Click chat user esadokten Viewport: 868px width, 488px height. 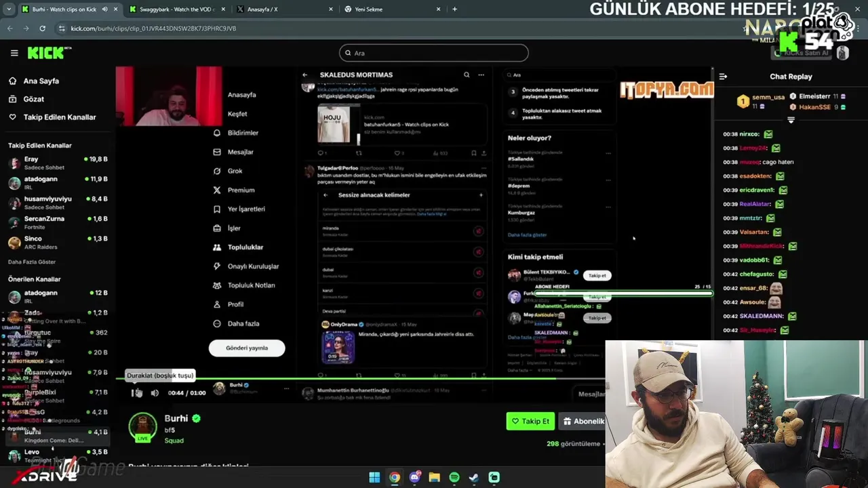point(755,176)
